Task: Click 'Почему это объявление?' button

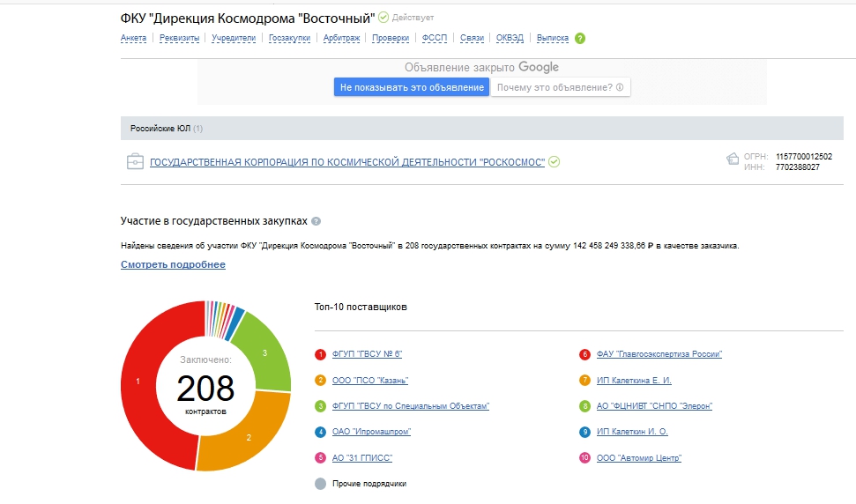Action: [x=561, y=87]
